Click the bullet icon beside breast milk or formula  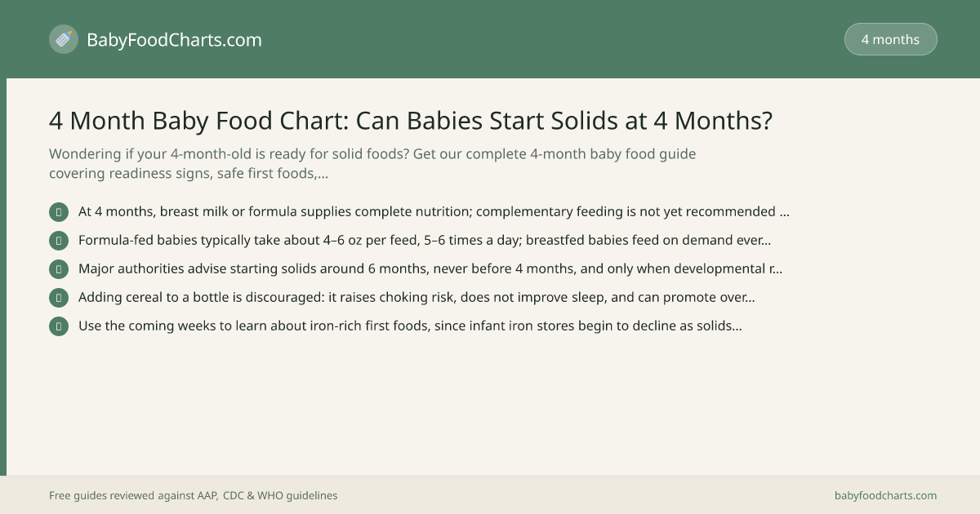pos(59,212)
